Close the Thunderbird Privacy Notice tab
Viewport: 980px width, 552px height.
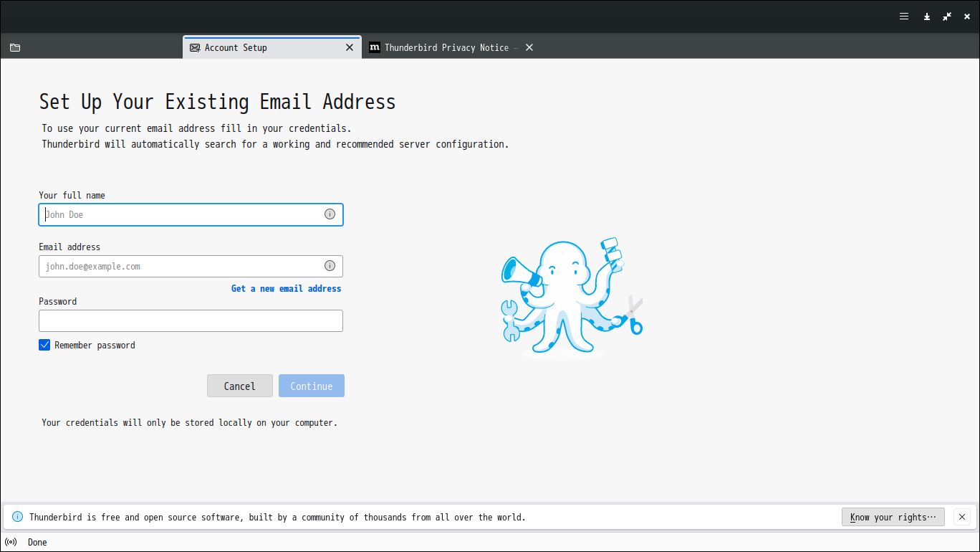pos(529,47)
